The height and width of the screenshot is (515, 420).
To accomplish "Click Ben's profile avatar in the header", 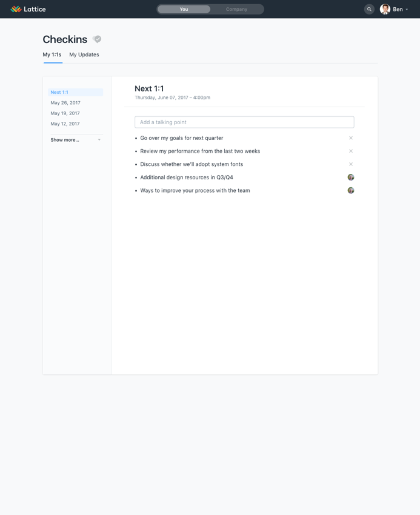I will point(385,9).
